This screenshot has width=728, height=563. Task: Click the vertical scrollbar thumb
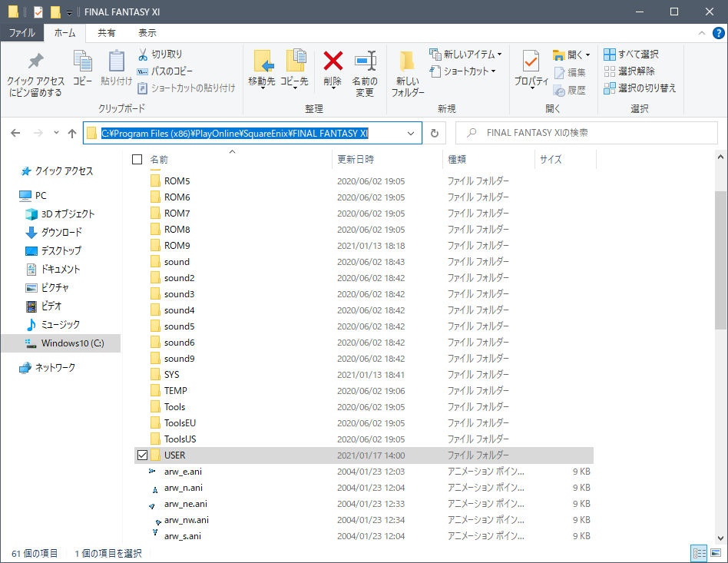coord(720,260)
